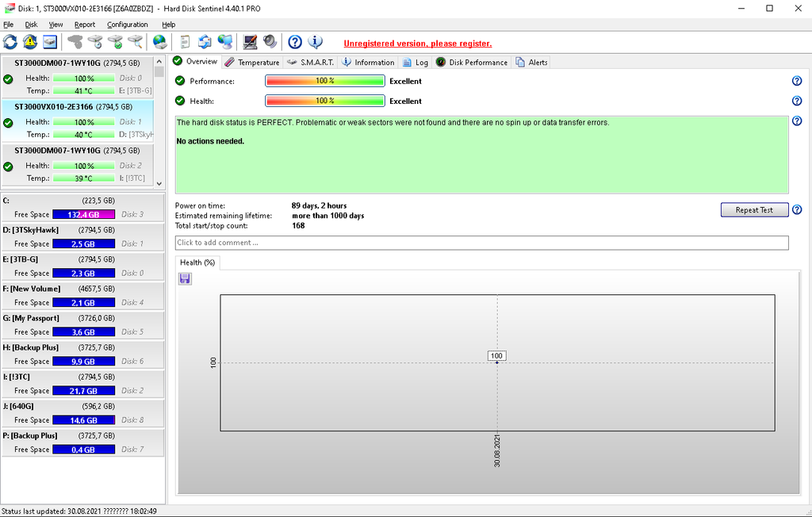Click the save floppy icon above health graph
This screenshot has height=517, width=812.
[x=185, y=278]
